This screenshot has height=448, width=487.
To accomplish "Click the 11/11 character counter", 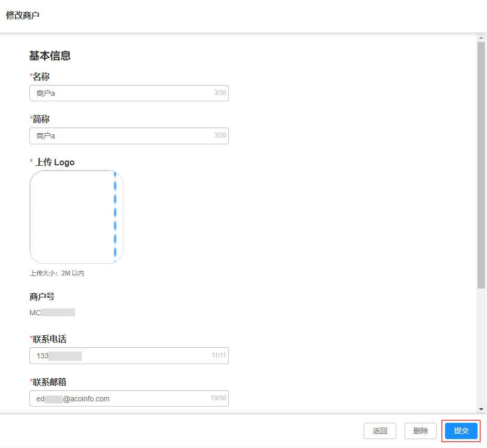I will (219, 356).
